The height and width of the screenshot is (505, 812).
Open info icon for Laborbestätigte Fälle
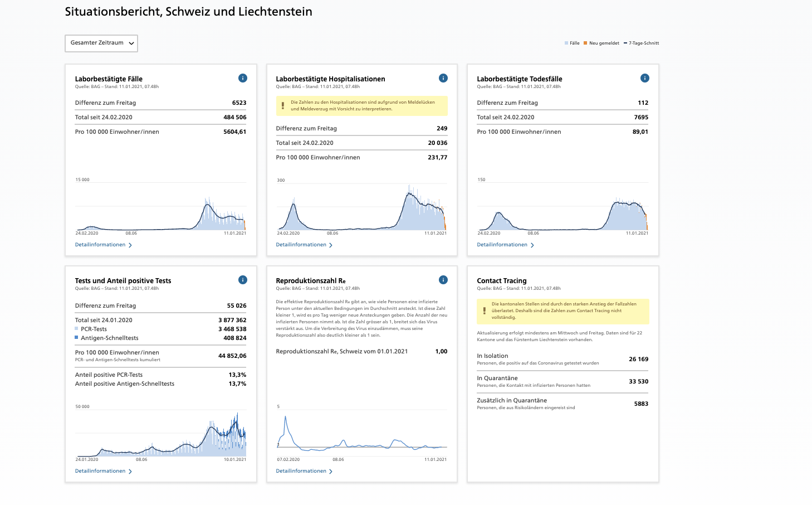(x=242, y=78)
